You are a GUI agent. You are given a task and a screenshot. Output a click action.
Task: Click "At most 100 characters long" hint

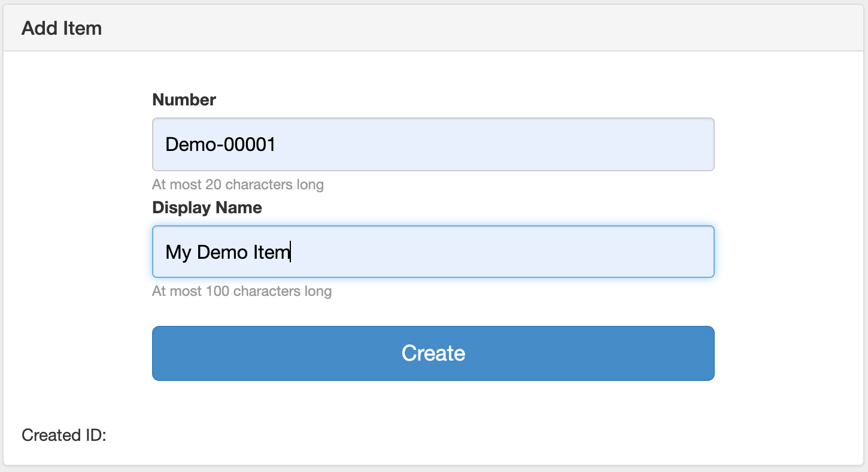[242, 291]
